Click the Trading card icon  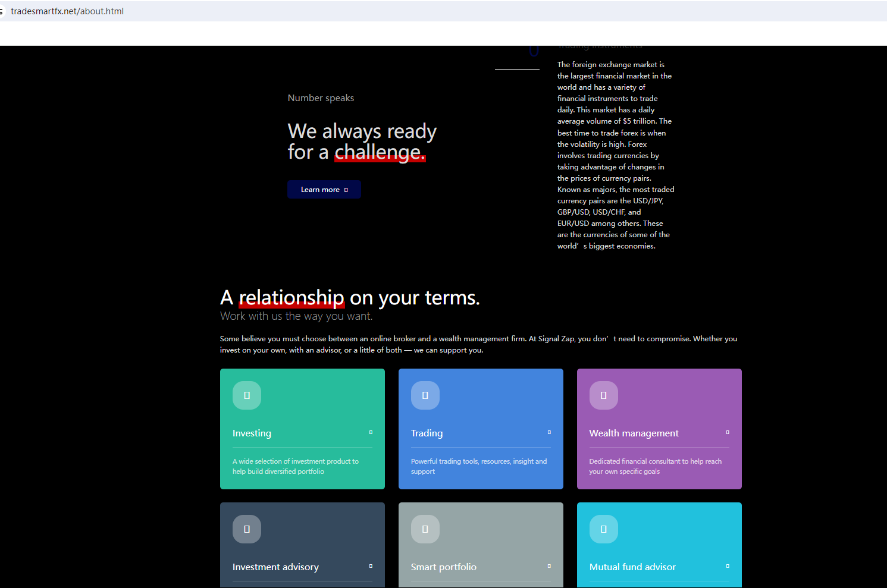425,395
